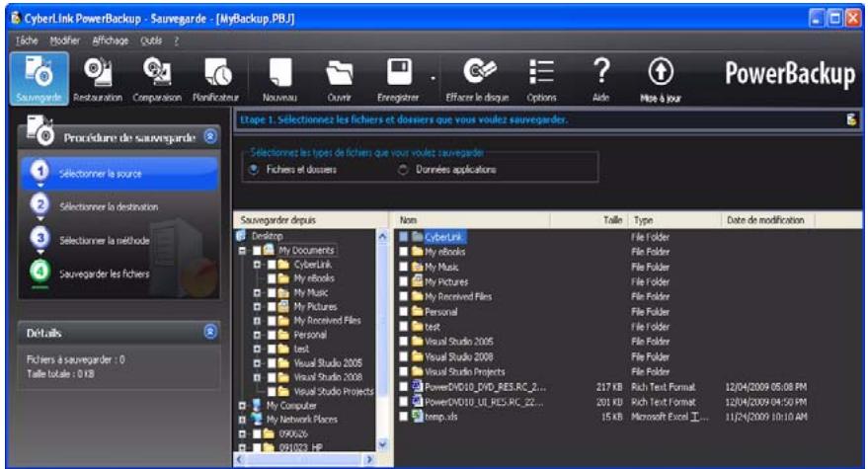The width and height of the screenshot is (868, 469).
Task: Click the PowerDVD10_DVD_RES.RC file icon
Action: pos(418,386)
